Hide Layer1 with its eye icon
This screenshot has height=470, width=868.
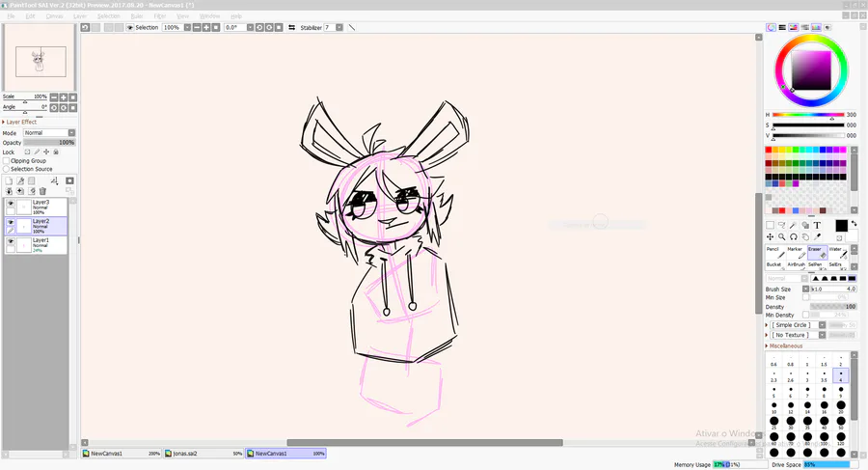point(11,241)
